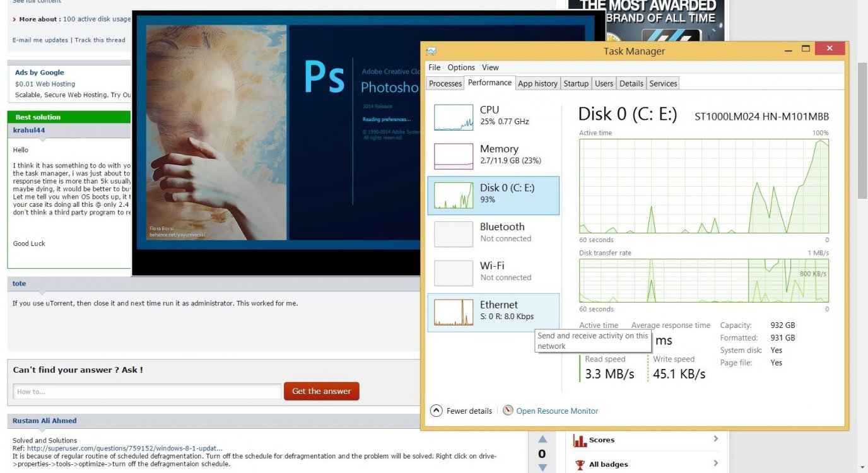Click the Write speed 45.1 KB/s value
868x473 pixels.
(679, 374)
